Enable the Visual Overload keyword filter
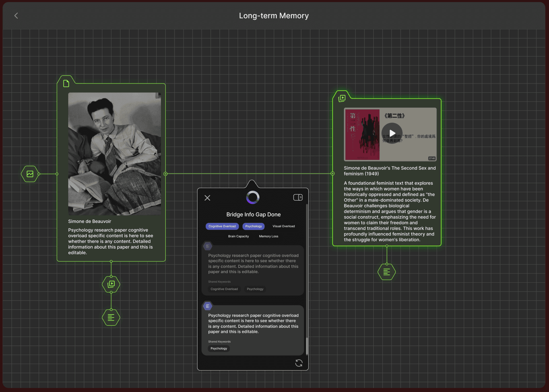The width and height of the screenshot is (549, 392). [283, 226]
